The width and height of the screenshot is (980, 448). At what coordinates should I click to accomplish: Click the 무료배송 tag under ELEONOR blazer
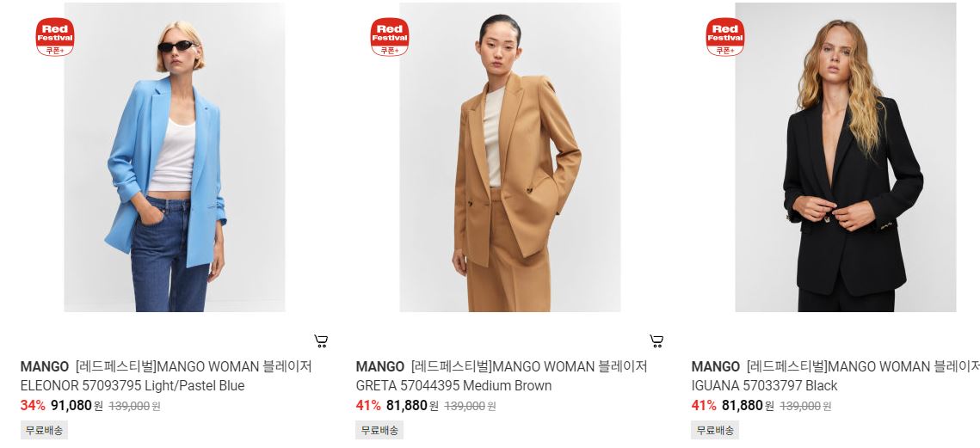(x=45, y=430)
